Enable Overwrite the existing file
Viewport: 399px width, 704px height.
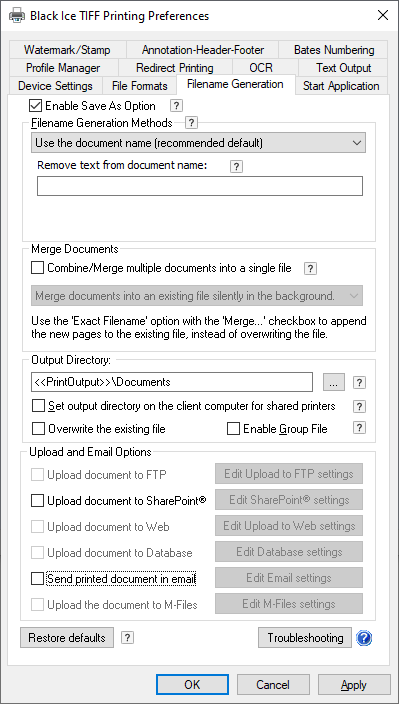tap(39, 429)
